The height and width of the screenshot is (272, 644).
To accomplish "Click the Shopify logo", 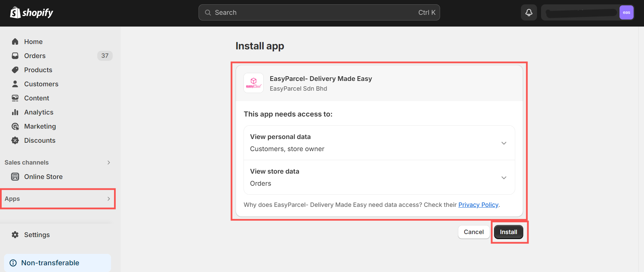I will 32,13.
